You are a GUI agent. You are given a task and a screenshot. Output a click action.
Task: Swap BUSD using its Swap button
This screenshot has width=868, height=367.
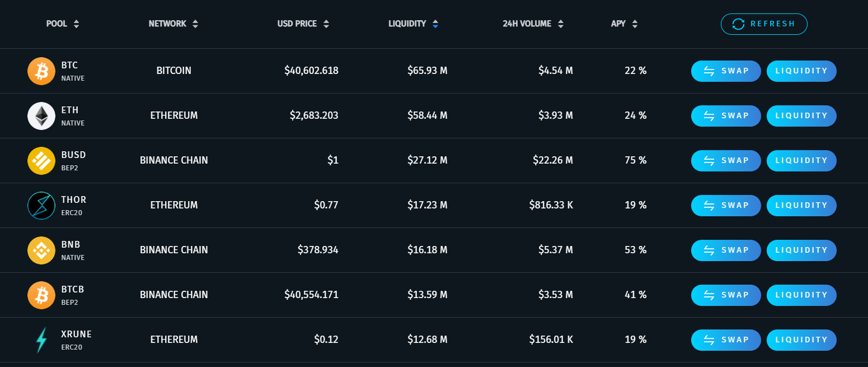coord(726,161)
